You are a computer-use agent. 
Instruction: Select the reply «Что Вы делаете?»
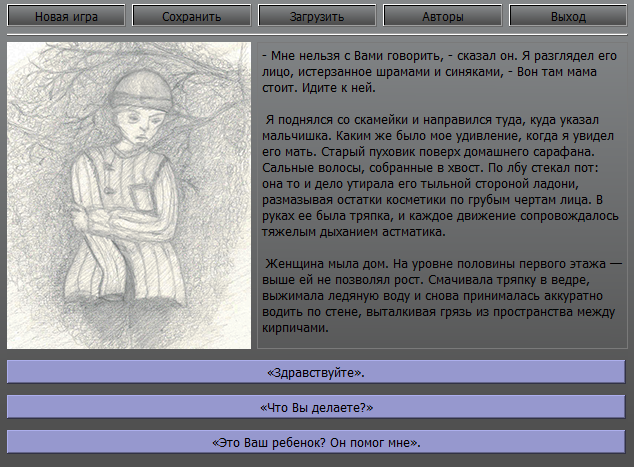pos(316,407)
